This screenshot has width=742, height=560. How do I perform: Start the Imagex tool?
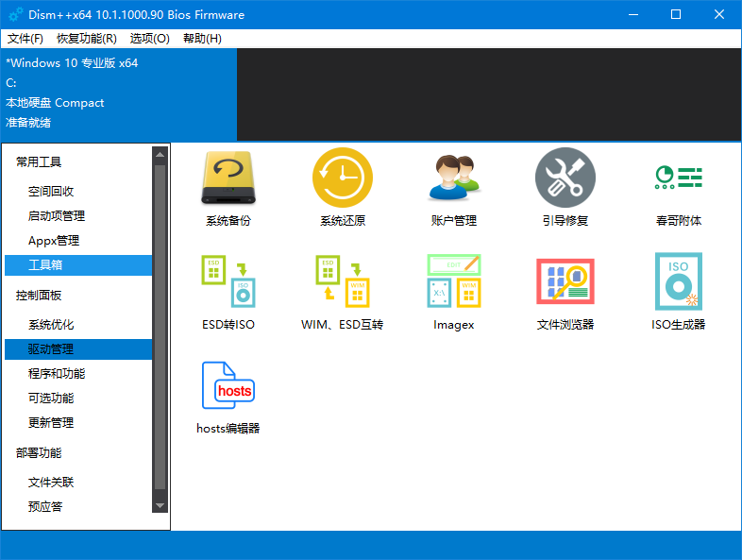click(453, 282)
